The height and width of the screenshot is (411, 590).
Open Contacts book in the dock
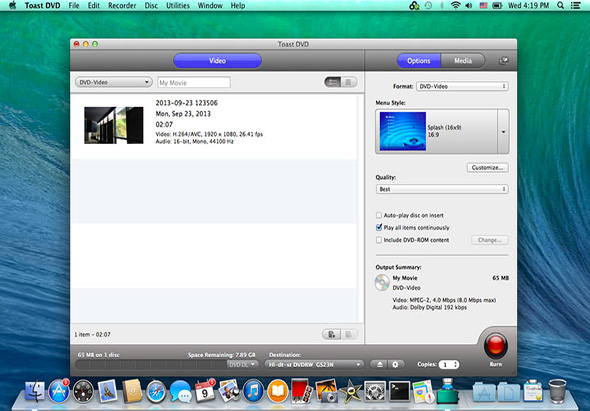point(132,391)
